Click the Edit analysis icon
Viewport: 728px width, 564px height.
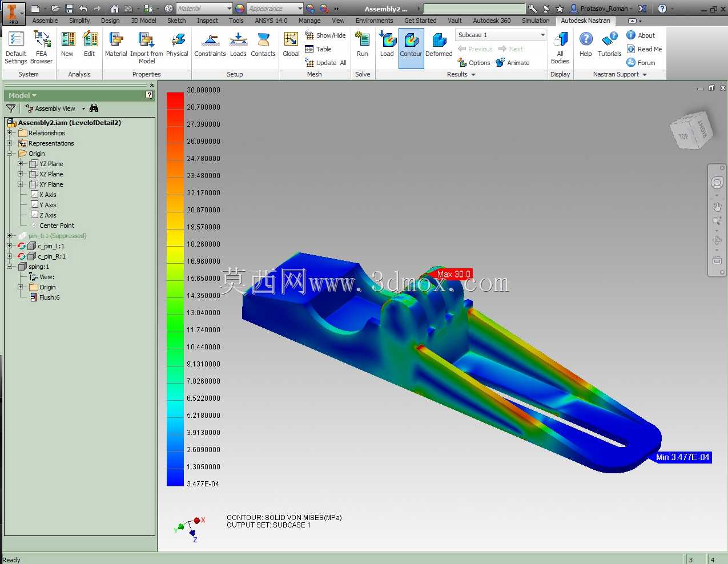coord(90,45)
